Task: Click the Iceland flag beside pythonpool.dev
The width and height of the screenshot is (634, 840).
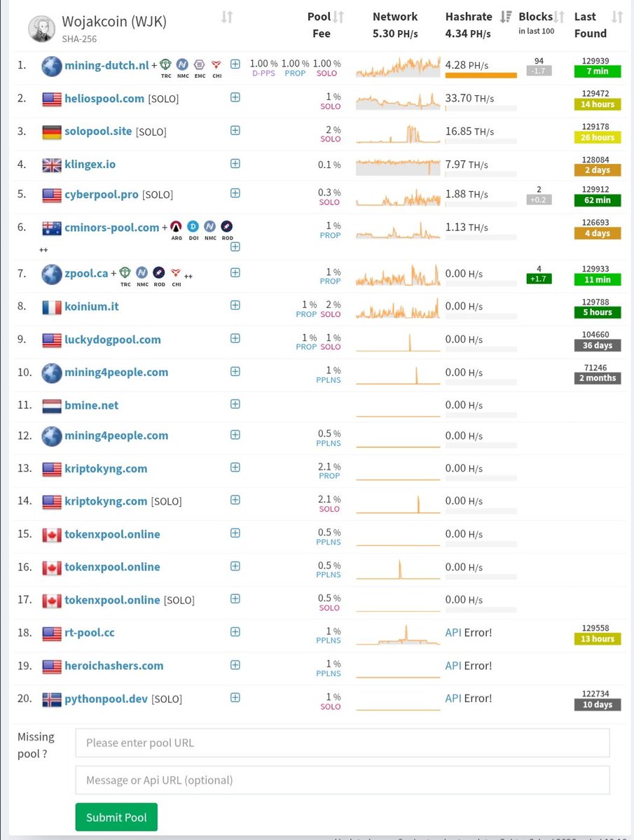Action: click(52, 699)
